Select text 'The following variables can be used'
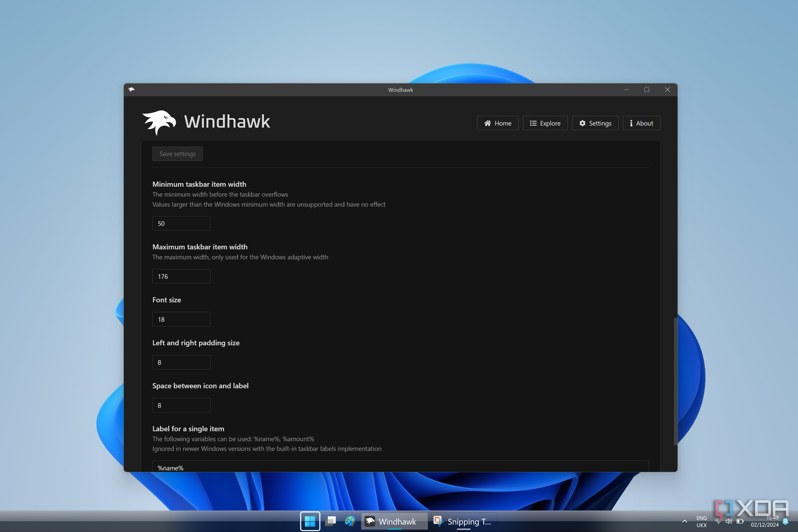This screenshot has width=798, height=532. pos(202,439)
